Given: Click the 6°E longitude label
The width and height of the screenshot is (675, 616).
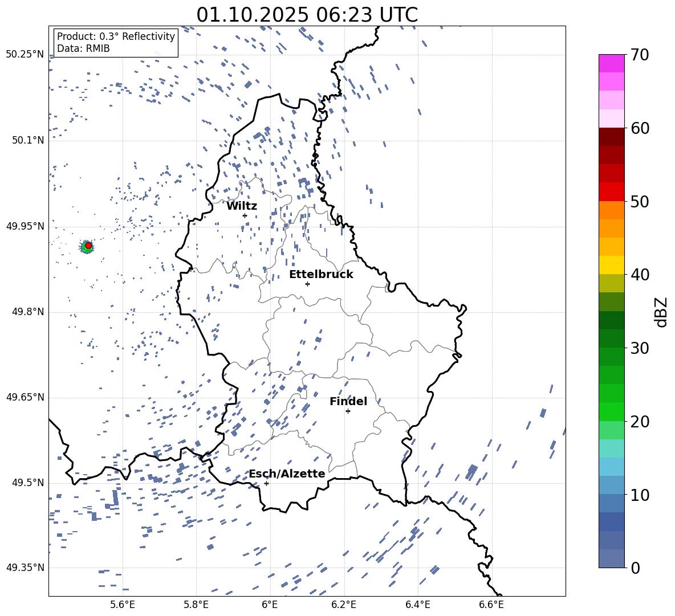Looking at the screenshot, I should click(270, 605).
